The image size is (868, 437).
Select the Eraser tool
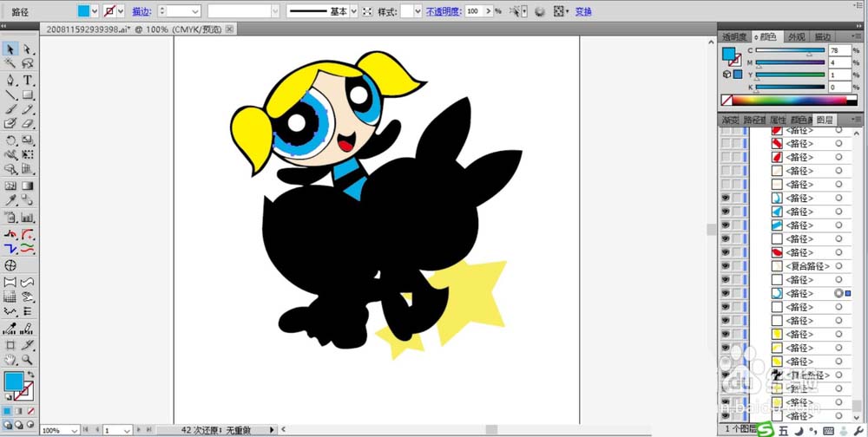pos(27,123)
